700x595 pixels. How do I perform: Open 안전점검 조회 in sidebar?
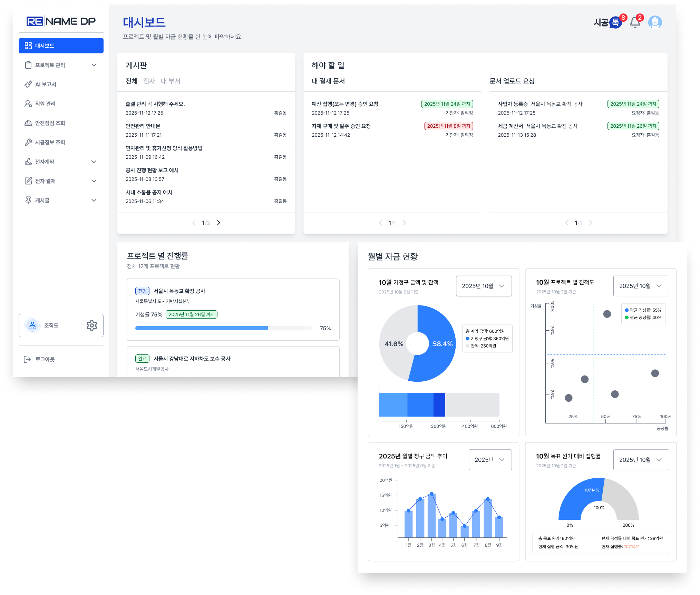[x=50, y=123]
